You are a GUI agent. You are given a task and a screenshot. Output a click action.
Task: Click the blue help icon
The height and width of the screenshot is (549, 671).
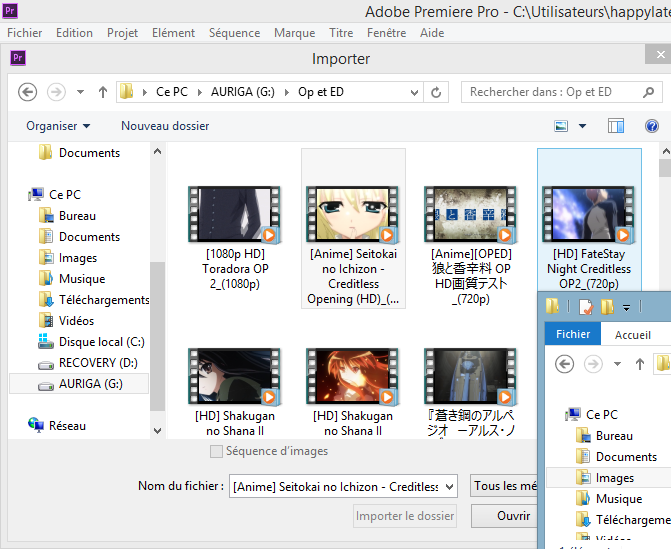651,126
